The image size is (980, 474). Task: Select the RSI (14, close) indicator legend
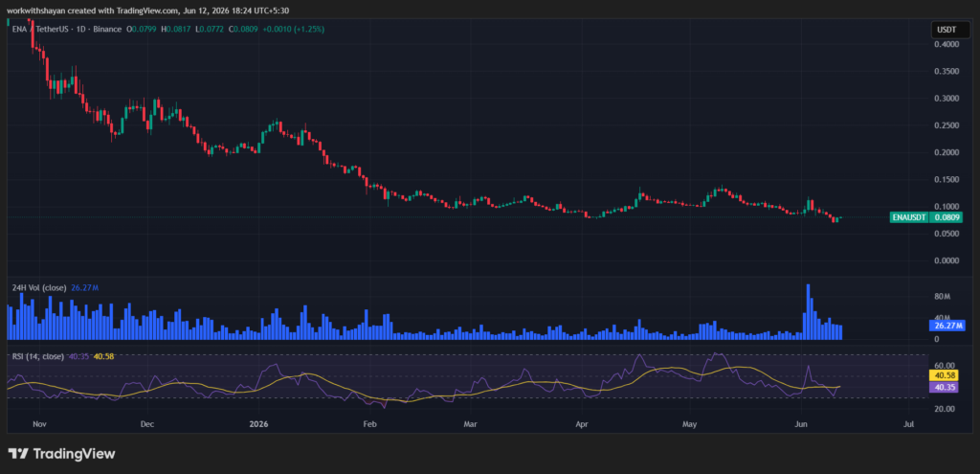pyautogui.click(x=37, y=356)
